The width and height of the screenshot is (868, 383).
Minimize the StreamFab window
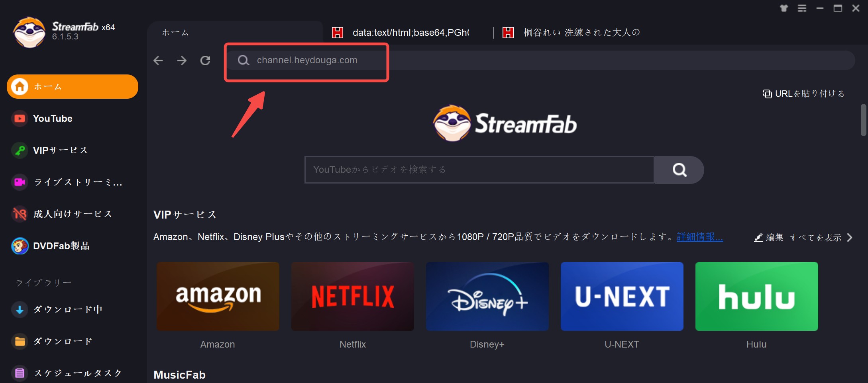coord(820,8)
